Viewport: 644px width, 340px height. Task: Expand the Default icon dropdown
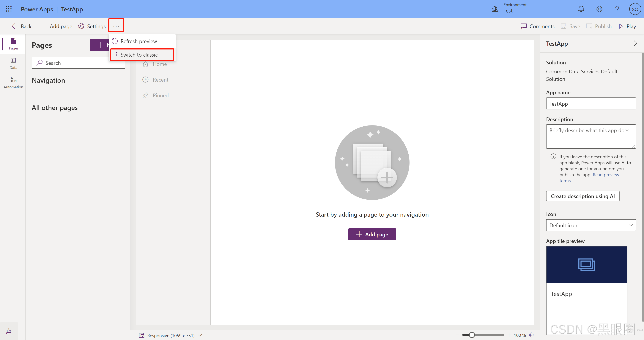[x=591, y=225]
